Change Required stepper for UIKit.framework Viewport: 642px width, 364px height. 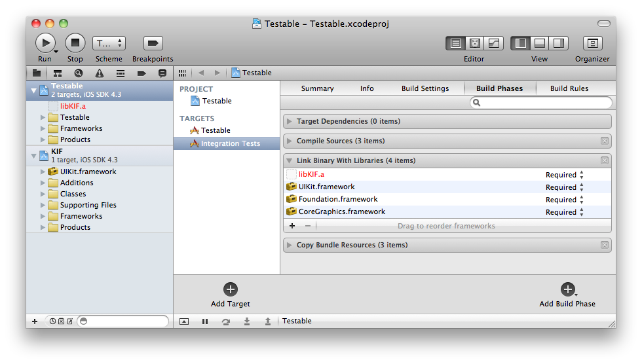pos(581,187)
